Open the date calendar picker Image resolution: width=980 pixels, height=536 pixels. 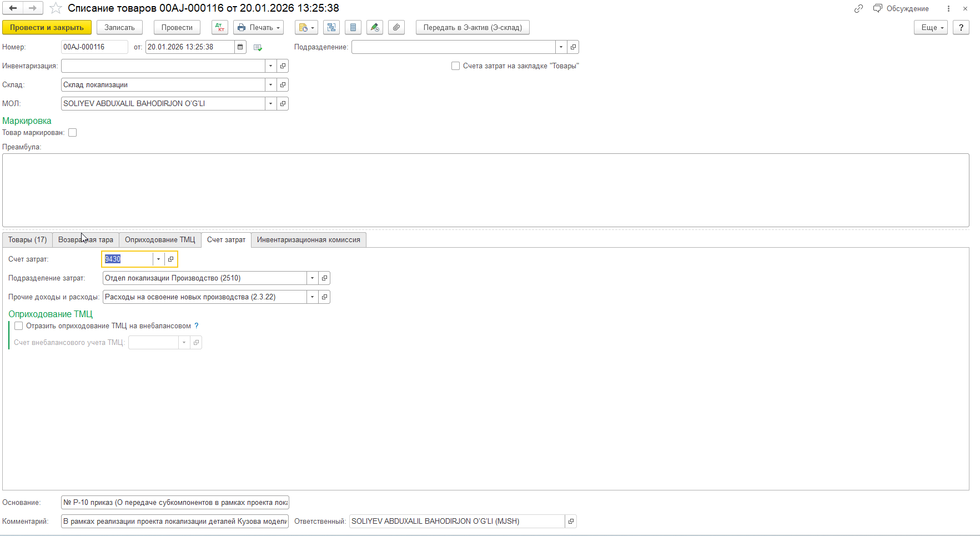pyautogui.click(x=240, y=47)
